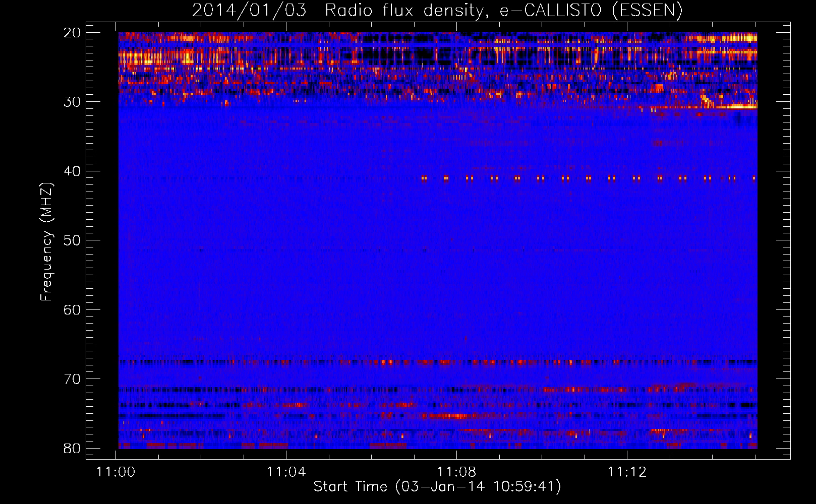Click the 'Start Time (03-Jan-14 10:59:41)' label
This screenshot has height=504, width=816.
click(x=437, y=487)
